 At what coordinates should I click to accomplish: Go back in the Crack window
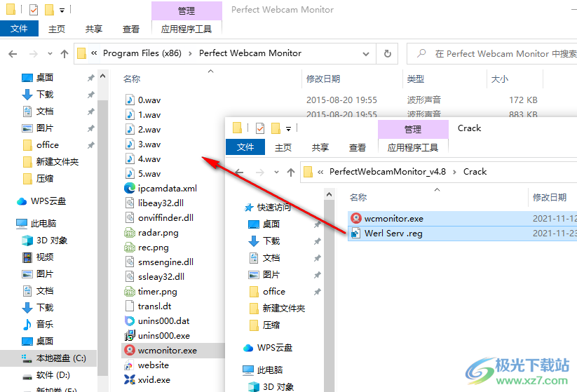coord(240,172)
